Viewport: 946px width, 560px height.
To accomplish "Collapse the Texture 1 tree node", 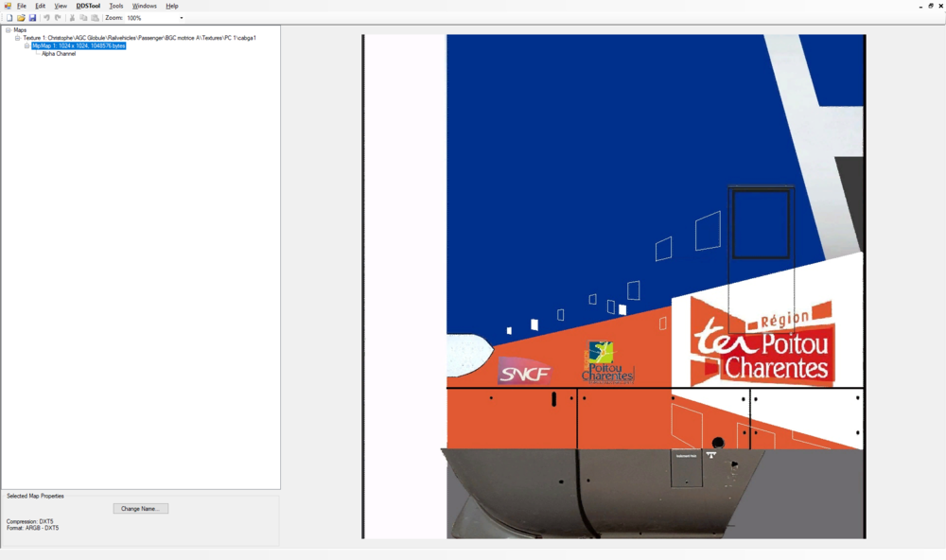I will pyautogui.click(x=17, y=38).
